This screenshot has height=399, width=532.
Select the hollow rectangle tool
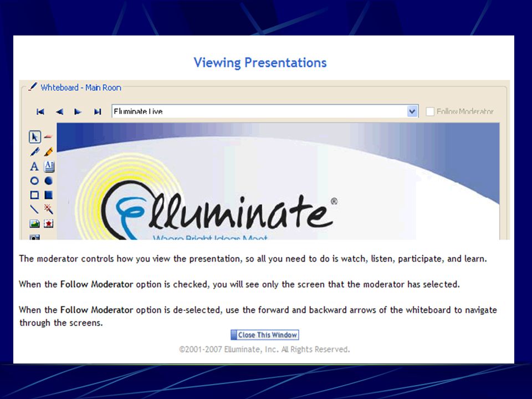(34, 195)
